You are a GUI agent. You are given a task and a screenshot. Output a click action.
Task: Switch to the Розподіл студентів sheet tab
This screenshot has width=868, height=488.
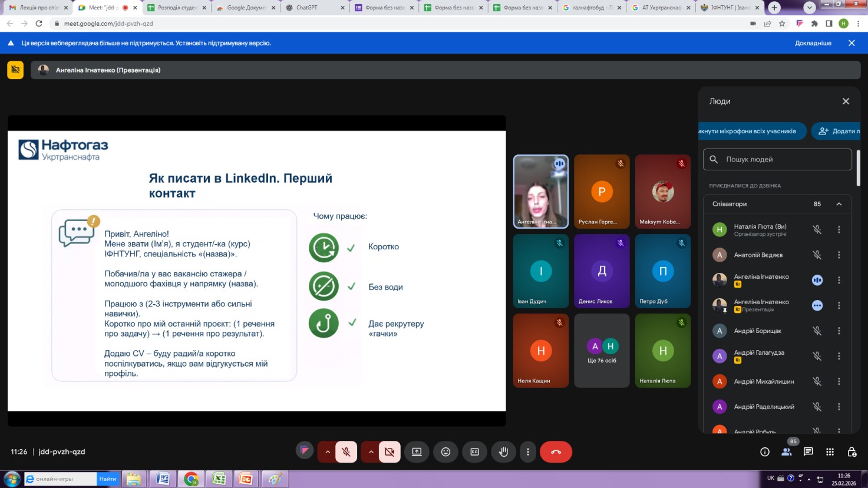click(176, 8)
